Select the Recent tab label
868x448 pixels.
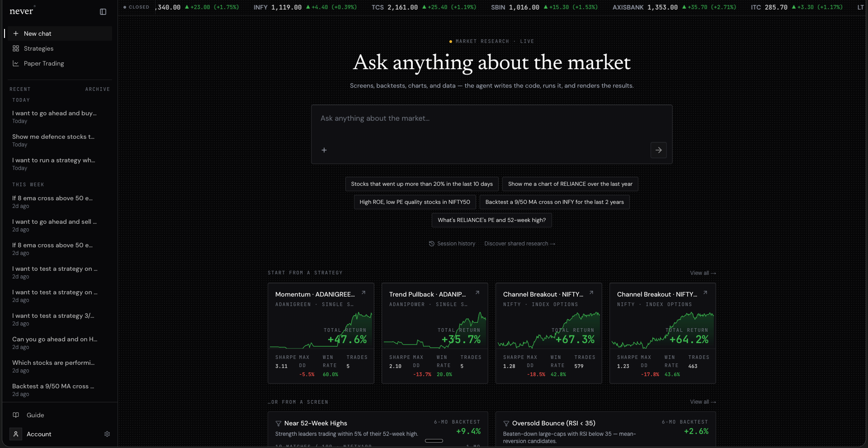(x=20, y=89)
